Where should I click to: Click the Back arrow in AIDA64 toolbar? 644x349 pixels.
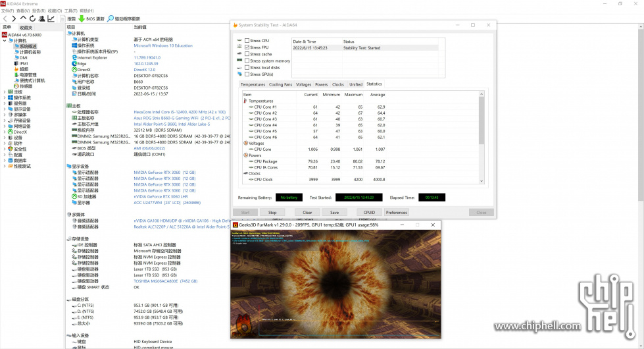pyautogui.click(x=5, y=18)
